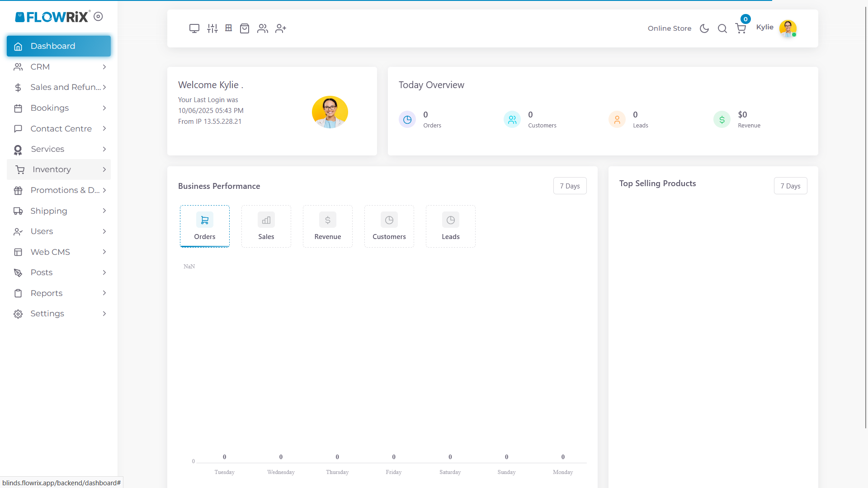Click the add-user icon in top toolbar
The height and width of the screenshot is (488, 868).
pyautogui.click(x=281, y=28)
